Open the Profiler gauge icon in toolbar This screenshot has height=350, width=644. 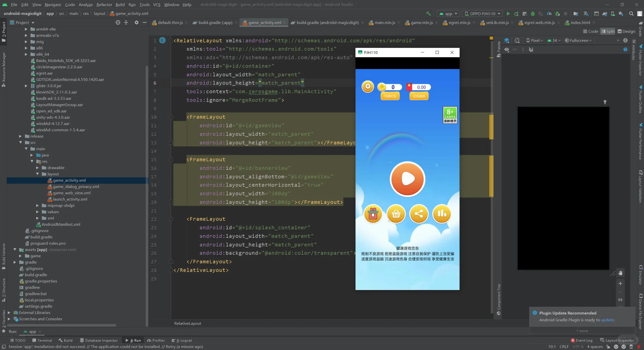point(549,14)
